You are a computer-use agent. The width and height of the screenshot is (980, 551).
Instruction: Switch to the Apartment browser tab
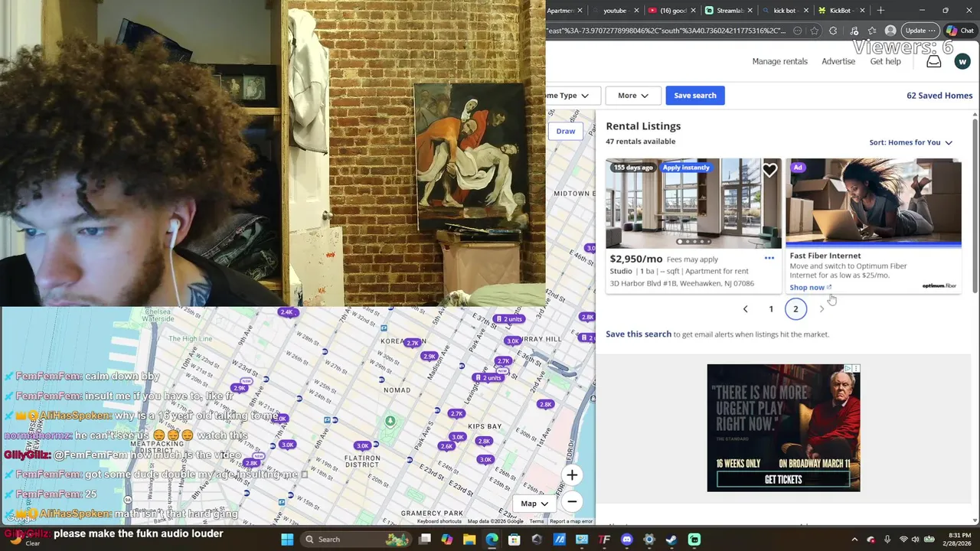(x=560, y=11)
